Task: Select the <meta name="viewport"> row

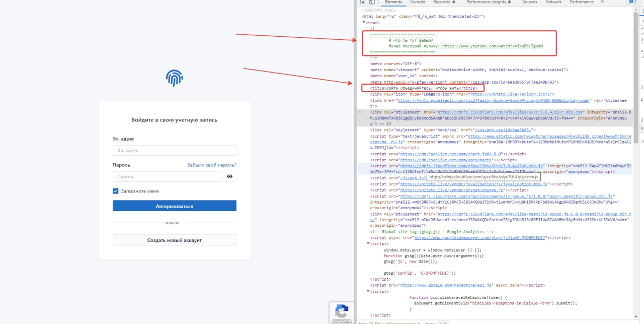Action: (x=468, y=70)
